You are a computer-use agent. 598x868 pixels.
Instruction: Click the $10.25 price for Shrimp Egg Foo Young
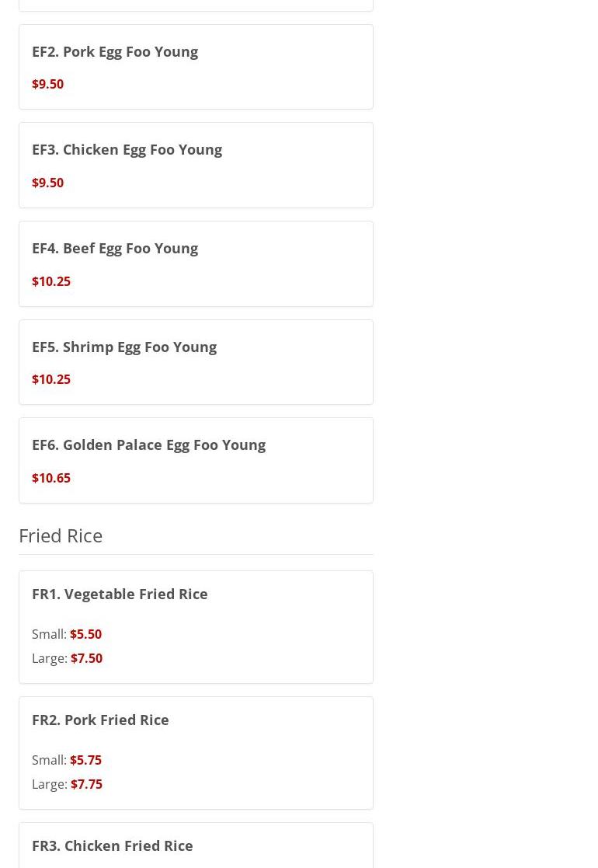click(x=51, y=379)
